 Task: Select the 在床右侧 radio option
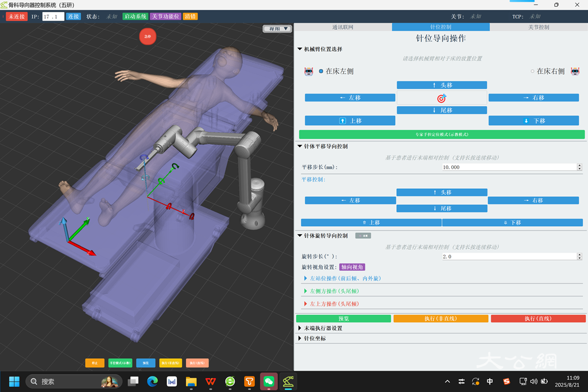pos(532,72)
